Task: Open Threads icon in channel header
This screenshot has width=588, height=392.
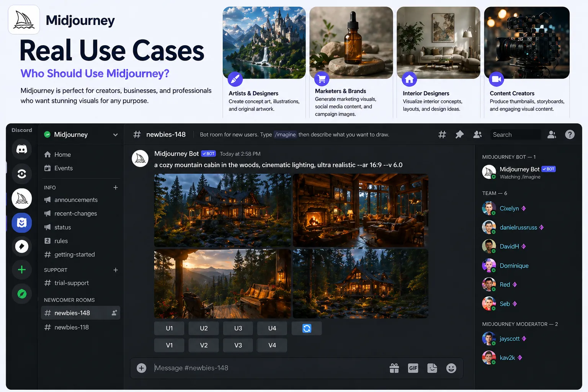Action: click(442, 134)
